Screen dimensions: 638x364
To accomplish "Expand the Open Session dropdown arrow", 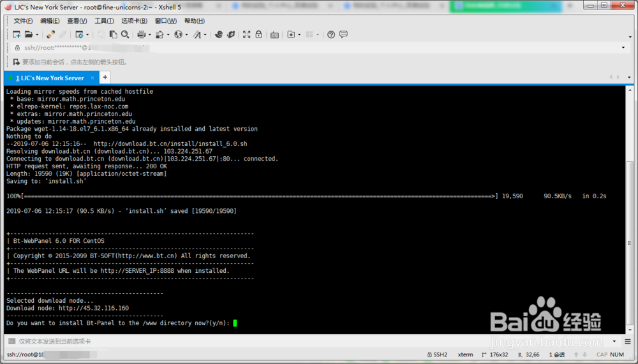I will pyautogui.click(x=37, y=34).
